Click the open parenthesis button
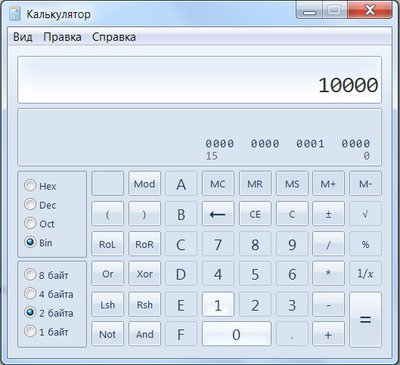This screenshot has height=365, width=400. (107, 214)
